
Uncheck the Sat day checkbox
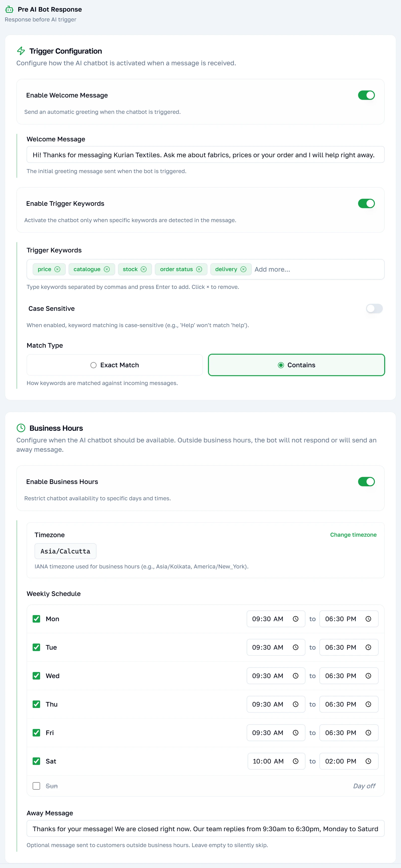[36, 761]
